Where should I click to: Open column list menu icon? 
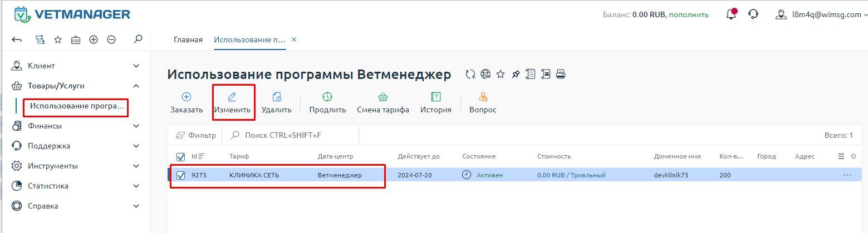point(841,157)
